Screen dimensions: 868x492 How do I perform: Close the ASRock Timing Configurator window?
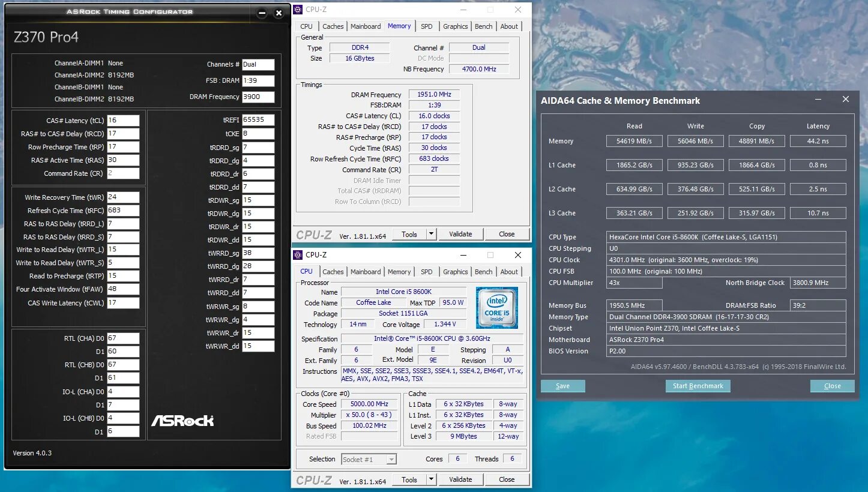coord(279,13)
